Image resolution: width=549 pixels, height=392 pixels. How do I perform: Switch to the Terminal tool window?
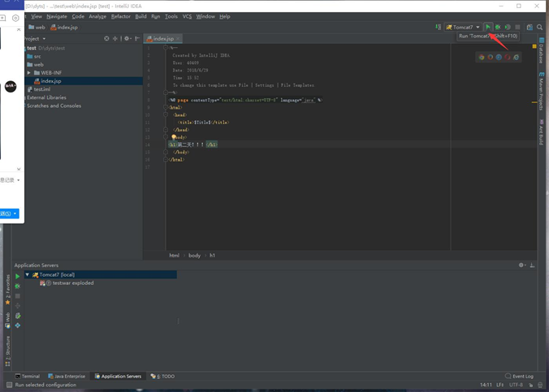click(x=28, y=377)
